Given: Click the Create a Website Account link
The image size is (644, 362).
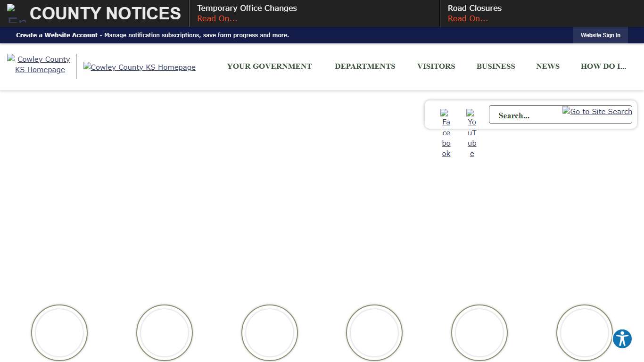Looking at the screenshot, I should [x=57, y=35].
